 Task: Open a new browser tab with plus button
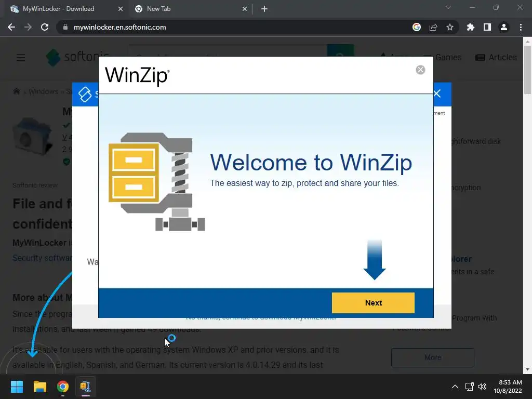pyautogui.click(x=264, y=9)
